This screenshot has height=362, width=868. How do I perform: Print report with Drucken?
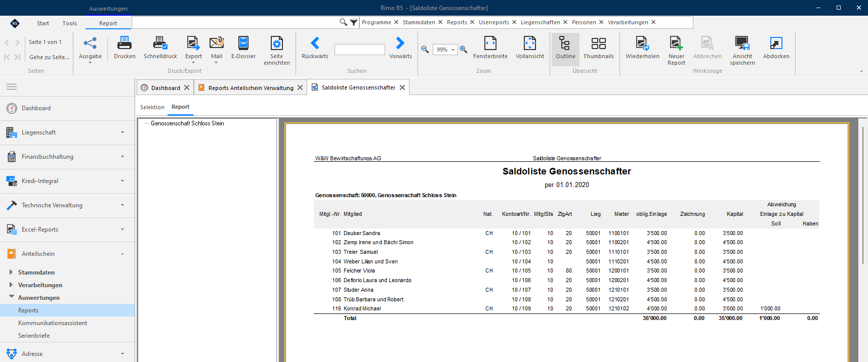125,48
